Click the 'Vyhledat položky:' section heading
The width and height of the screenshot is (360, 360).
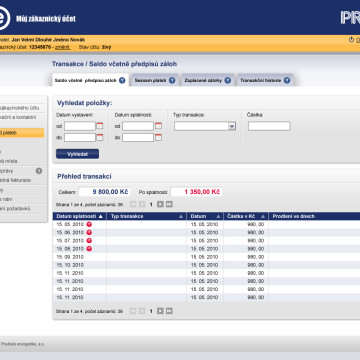pyautogui.click(x=85, y=103)
